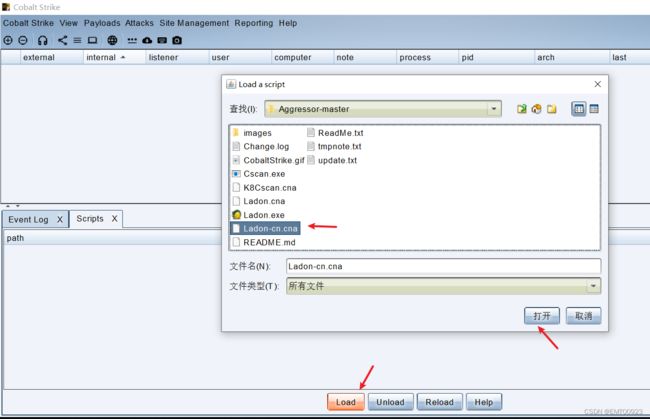Open the View menu

point(68,23)
